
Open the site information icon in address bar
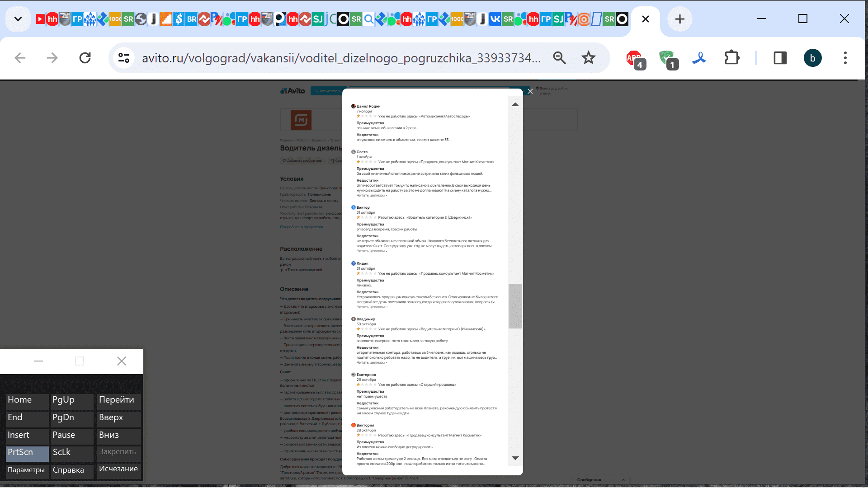(x=123, y=58)
